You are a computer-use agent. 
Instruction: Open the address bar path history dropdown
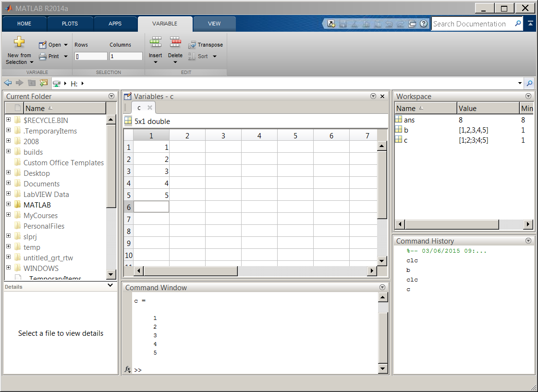pos(520,83)
